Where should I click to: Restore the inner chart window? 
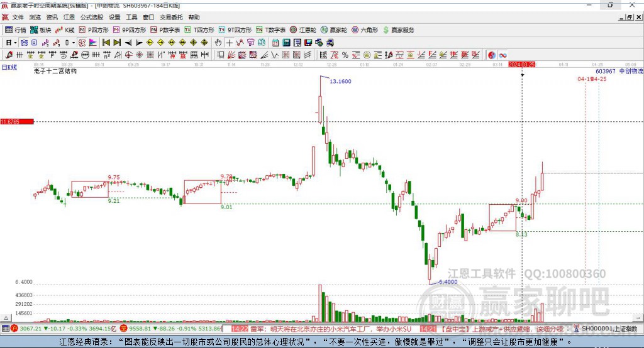630,17
